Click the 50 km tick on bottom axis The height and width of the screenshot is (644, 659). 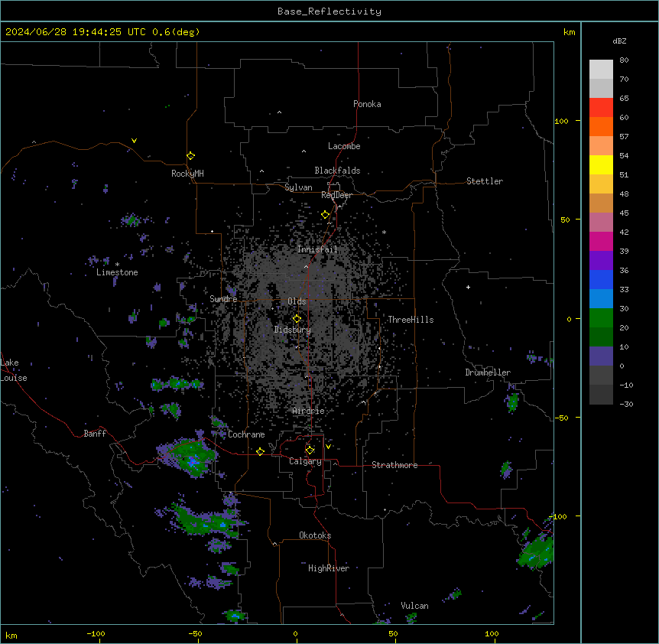coord(393,633)
